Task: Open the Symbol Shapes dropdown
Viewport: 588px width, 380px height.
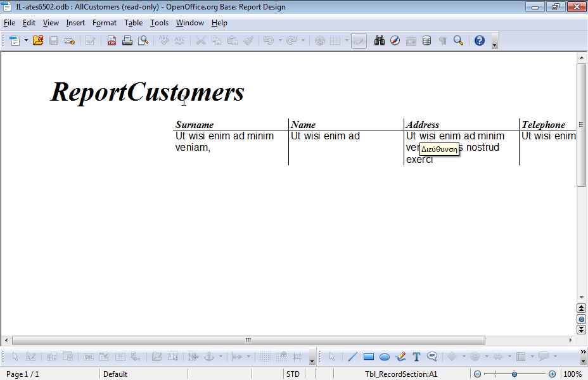Action: [x=487, y=357]
